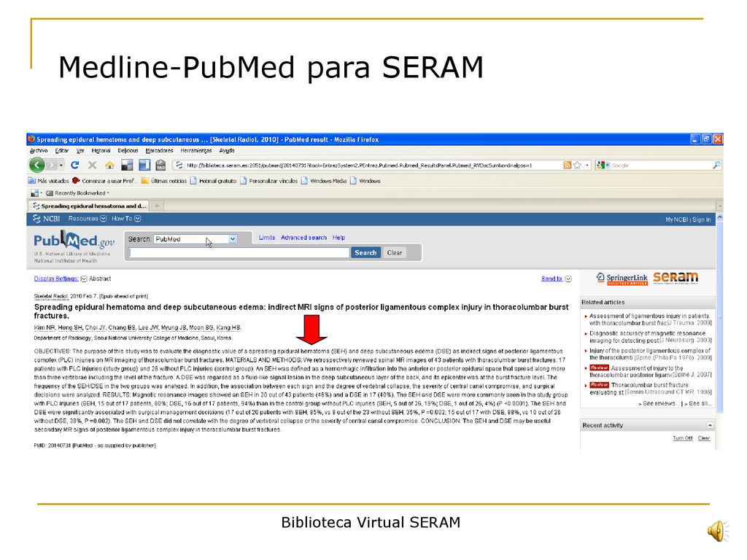
Task: Click the My NCBI link
Action: [x=676, y=219]
